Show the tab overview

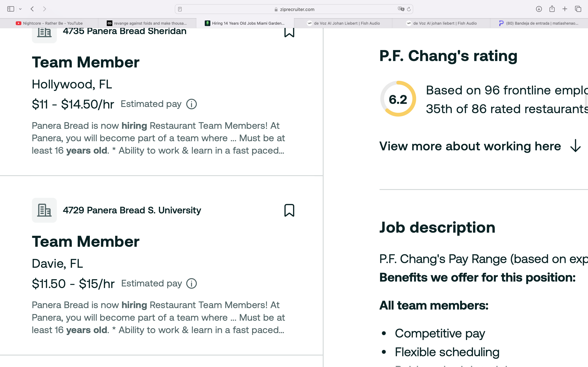point(578,9)
